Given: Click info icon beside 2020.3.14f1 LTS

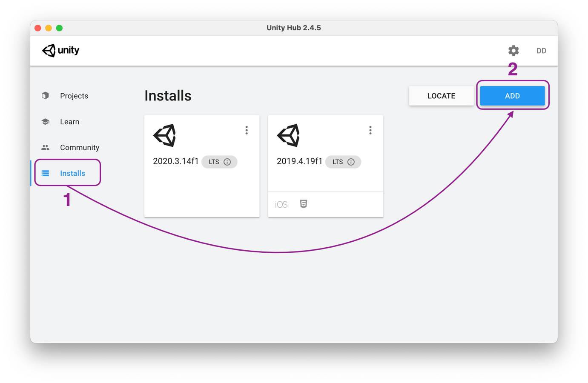Looking at the screenshot, I should point(227,162).
